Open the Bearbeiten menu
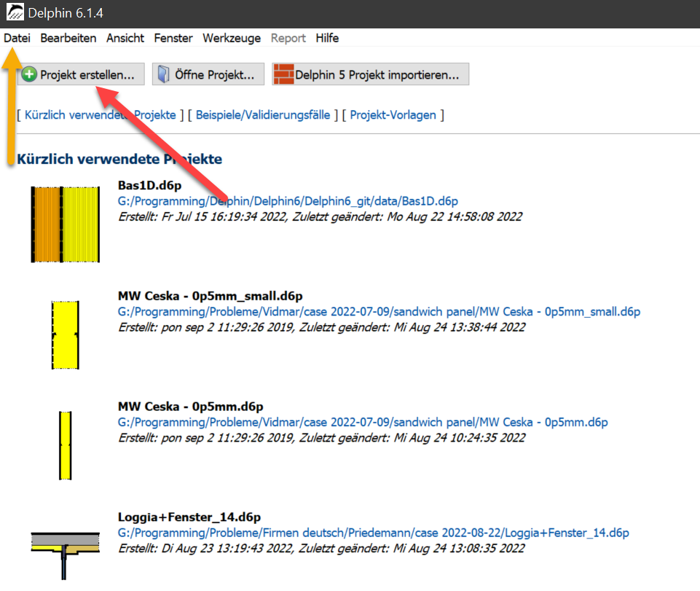700x591 pixels. pyautogui.click(x=68, y=39)
